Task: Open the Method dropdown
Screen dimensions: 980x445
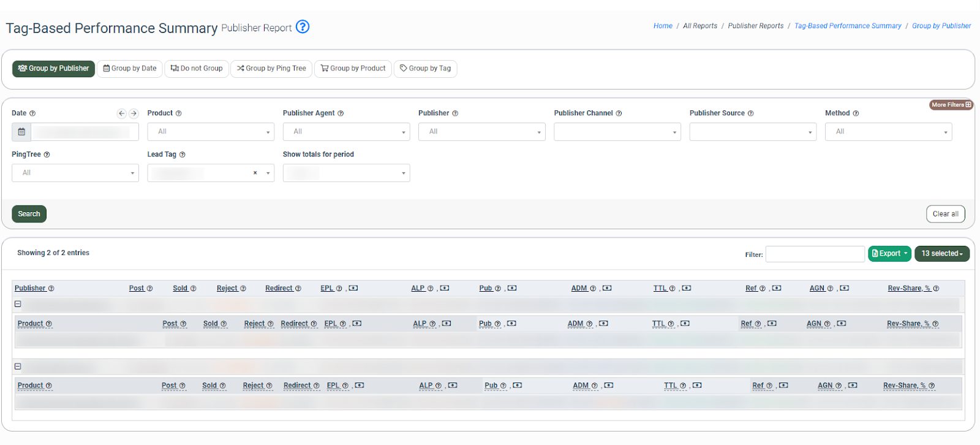Action: point(888,132)
